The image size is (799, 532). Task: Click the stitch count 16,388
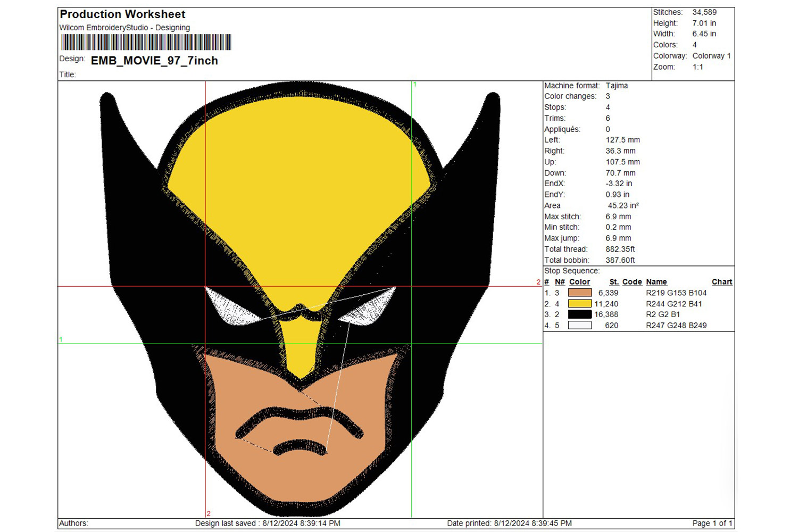pyautogui.click(x=606, y=314)
